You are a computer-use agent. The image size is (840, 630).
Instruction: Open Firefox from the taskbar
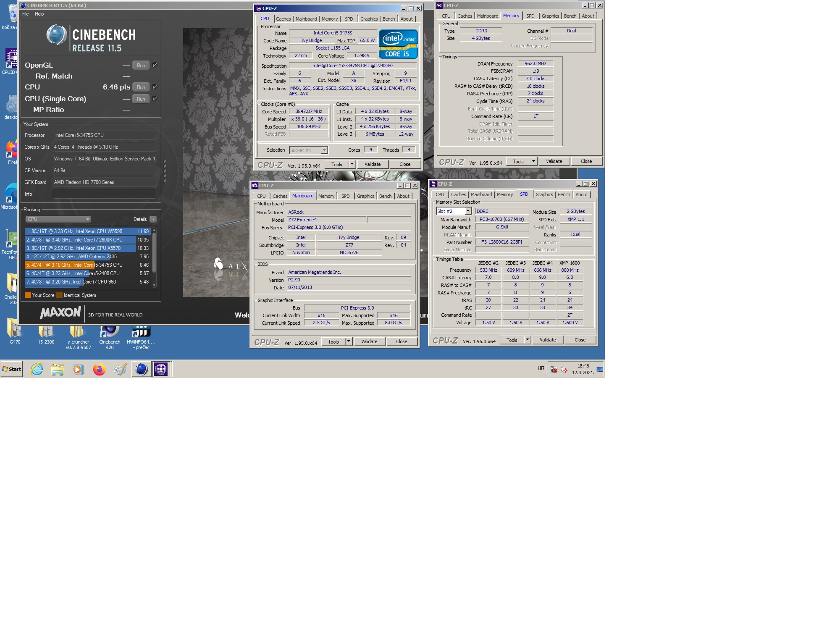click(x=99, y=369)
